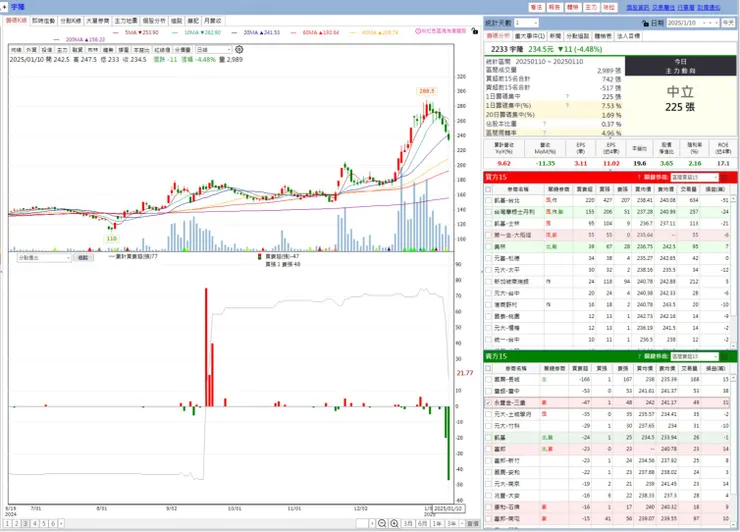Toggle the lock icon beside 日期

[646, 23]
